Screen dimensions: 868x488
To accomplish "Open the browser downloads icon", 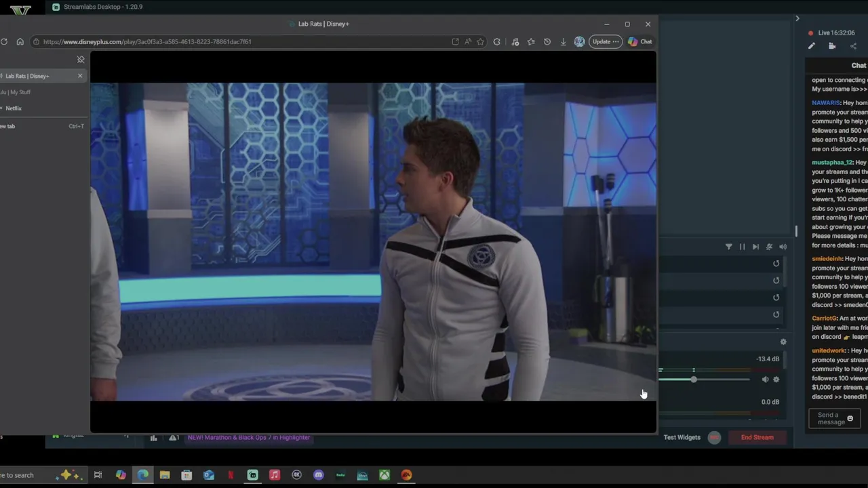I will pyautogui.click(x=563, y=41).
